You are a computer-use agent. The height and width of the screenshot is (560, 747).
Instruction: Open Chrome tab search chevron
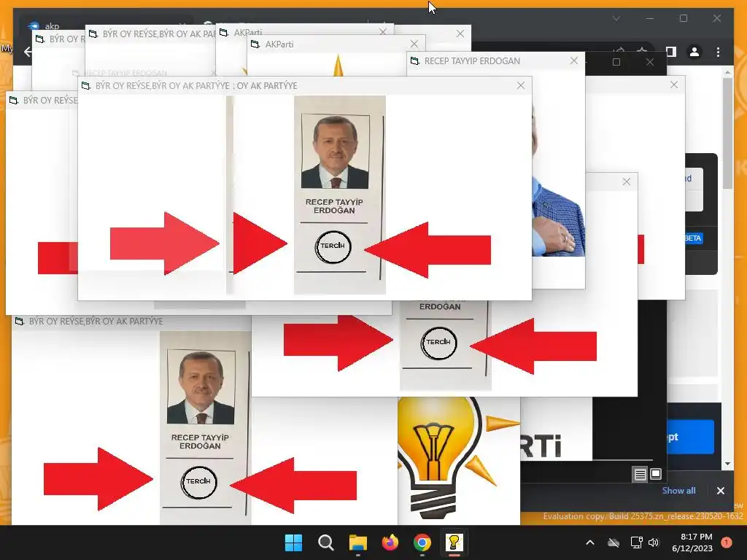[x=616, y=18]
